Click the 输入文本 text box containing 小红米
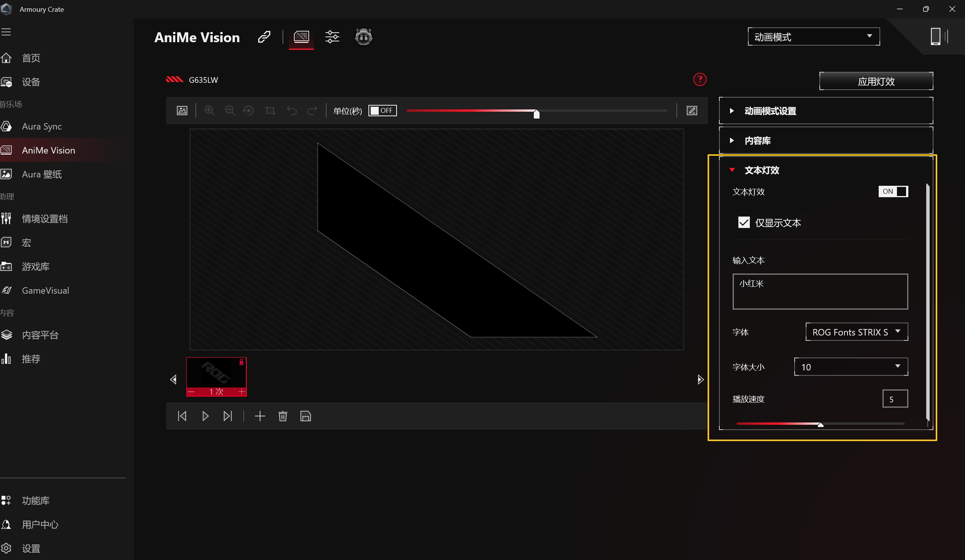The height and width of the screenshot is (560, 965). click(x=820, y=291)
